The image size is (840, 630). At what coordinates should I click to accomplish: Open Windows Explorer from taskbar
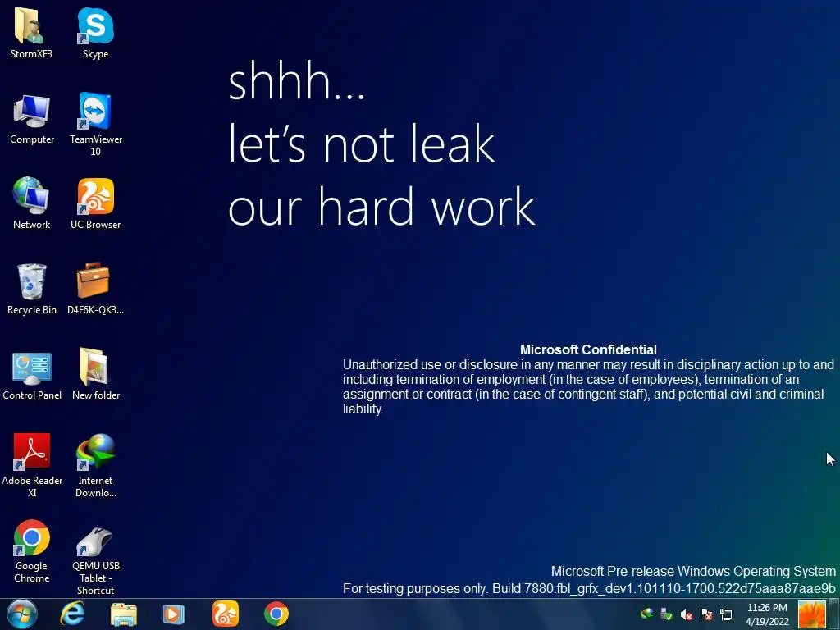coord(124,614)
